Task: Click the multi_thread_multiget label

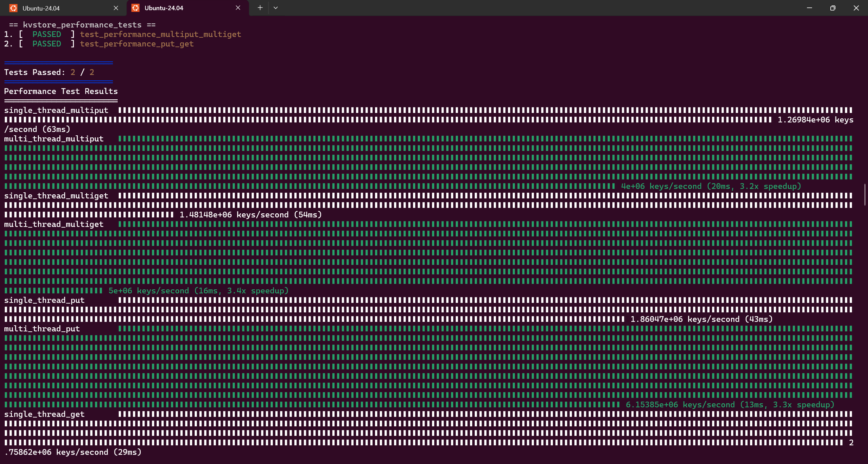Action: [54, 224]
